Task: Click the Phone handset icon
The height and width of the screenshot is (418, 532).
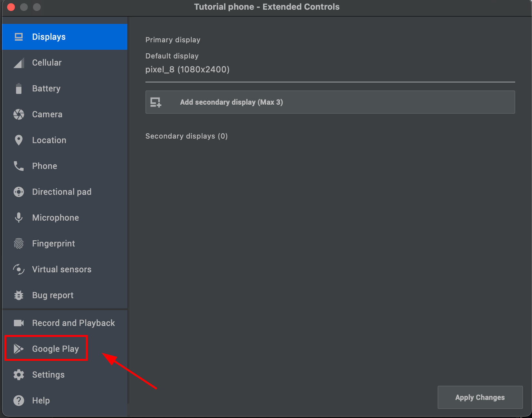Action: [x=18, y=166]
